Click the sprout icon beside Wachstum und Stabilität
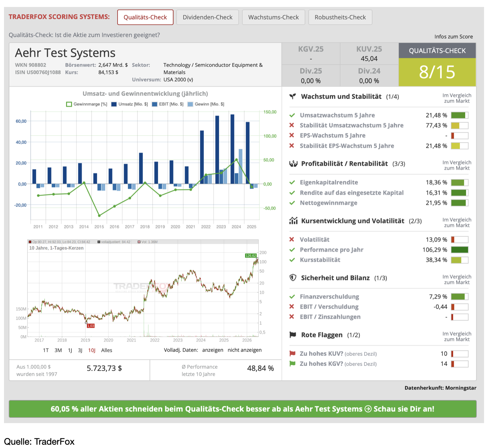 [x=292, y=97]
